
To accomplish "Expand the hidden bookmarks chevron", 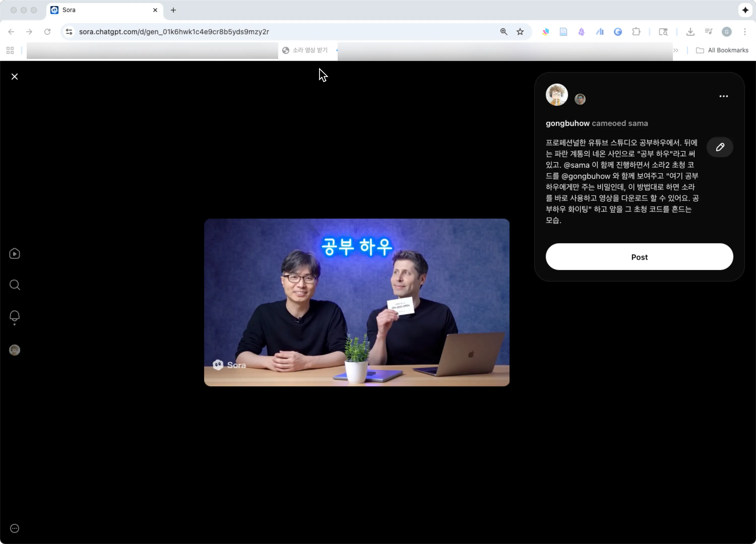I will click(676, 50).
